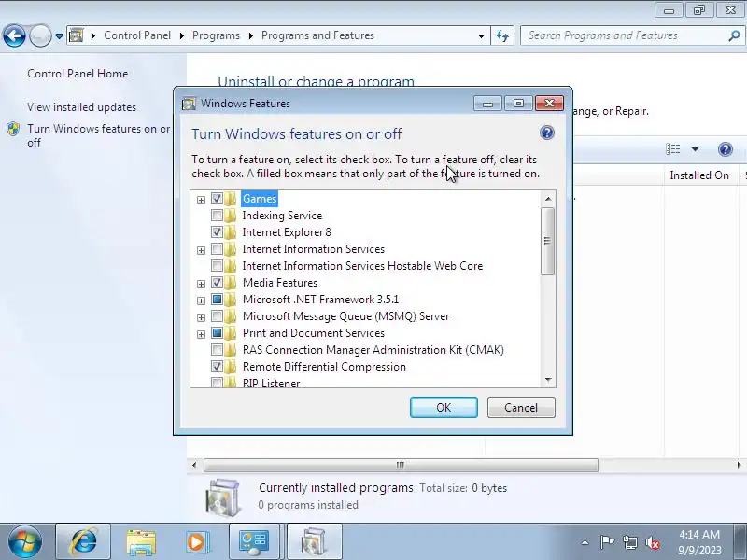Click the search magnifier icon
This screenshot has width=747, height=560.
click(734, 35)
